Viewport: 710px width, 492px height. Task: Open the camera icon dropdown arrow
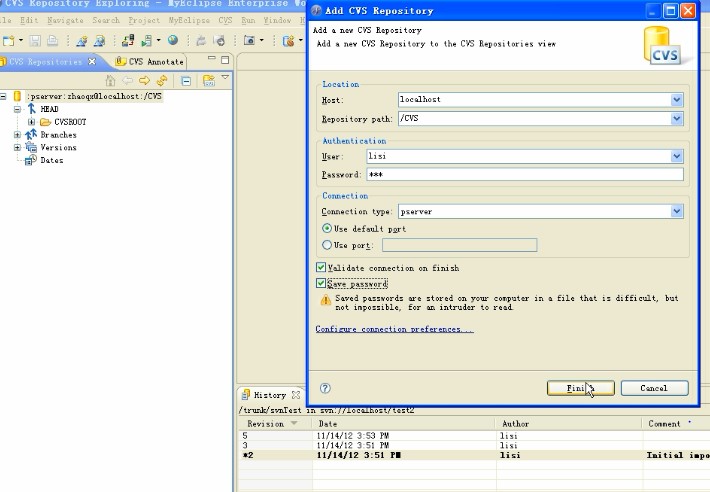(x=261, y=40)
